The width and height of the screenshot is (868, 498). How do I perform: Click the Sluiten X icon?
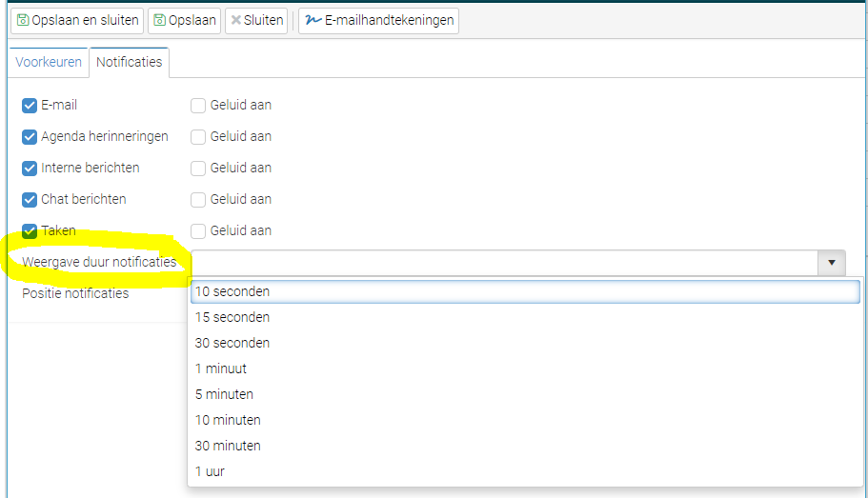[x=236, y=21]
